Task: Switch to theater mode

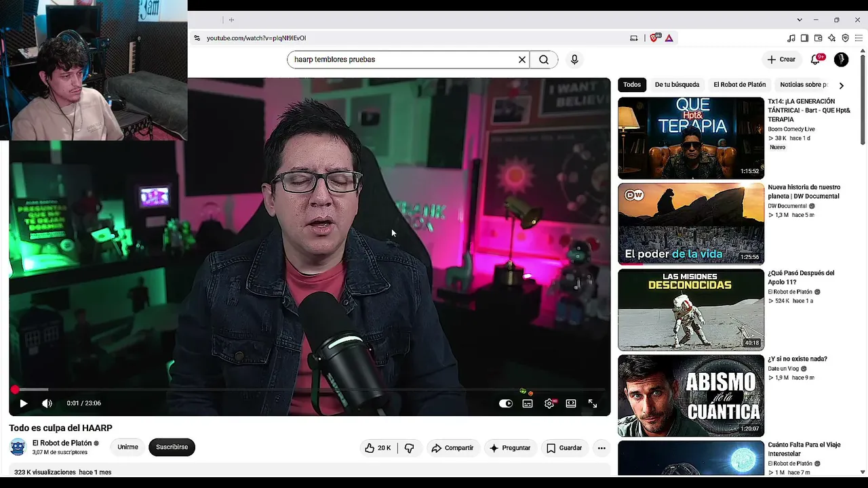Action: pyautogui.click(x=571, y=403)
